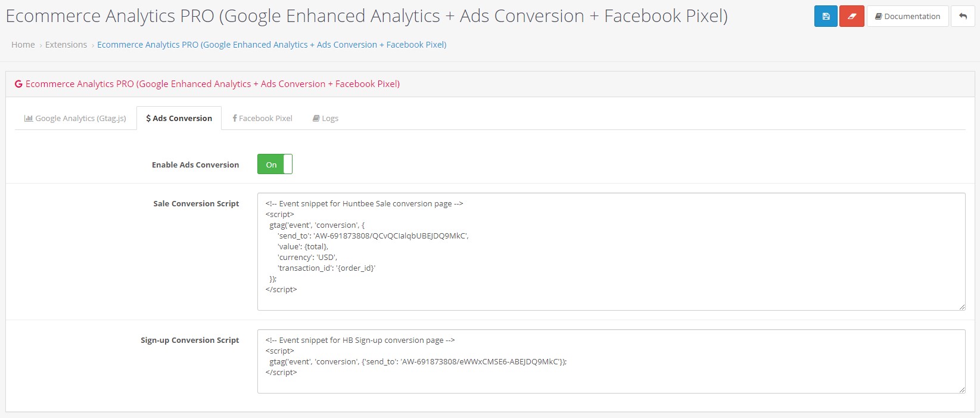This screenshot has height=418, width=980.
Task: Click the Ecommerce Analytics PRO breadcrumb link
Action: pyautogui.click(x=272, y=45)
